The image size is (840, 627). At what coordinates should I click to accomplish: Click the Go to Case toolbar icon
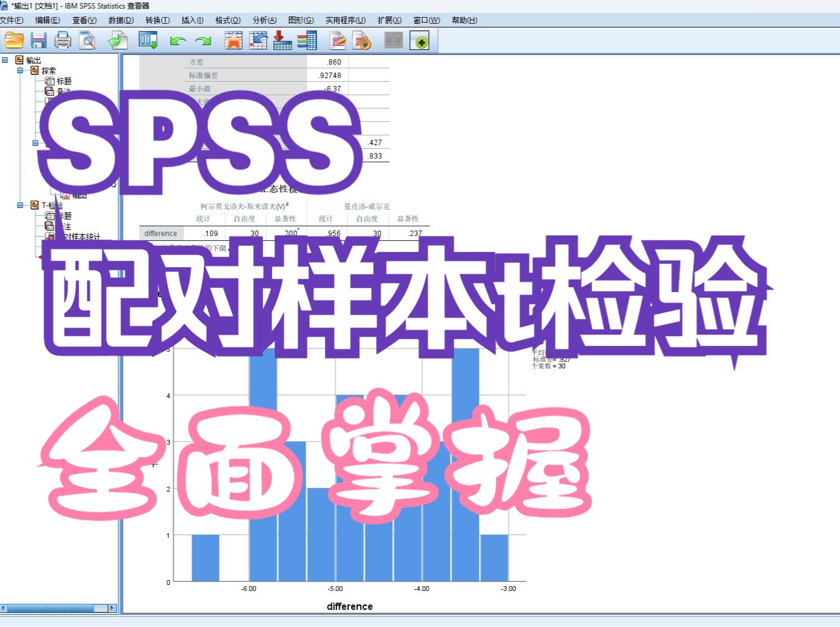coord(258,41)
